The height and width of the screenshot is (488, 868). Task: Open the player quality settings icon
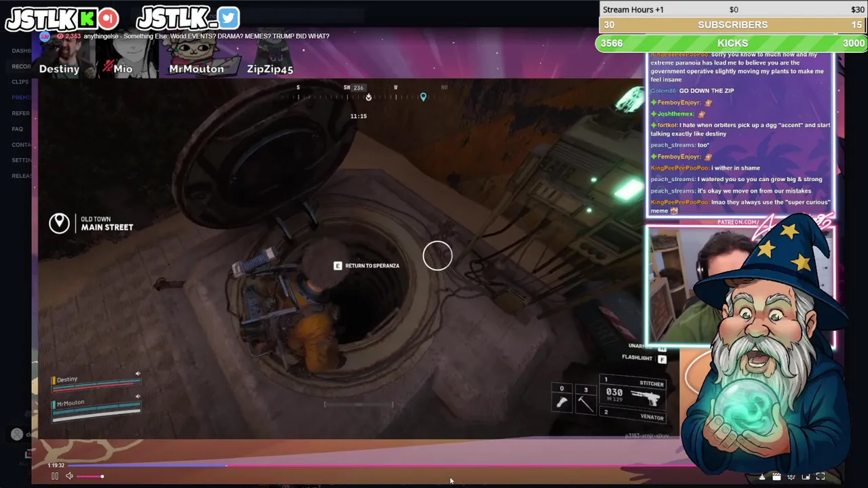(x=791, y=476)
